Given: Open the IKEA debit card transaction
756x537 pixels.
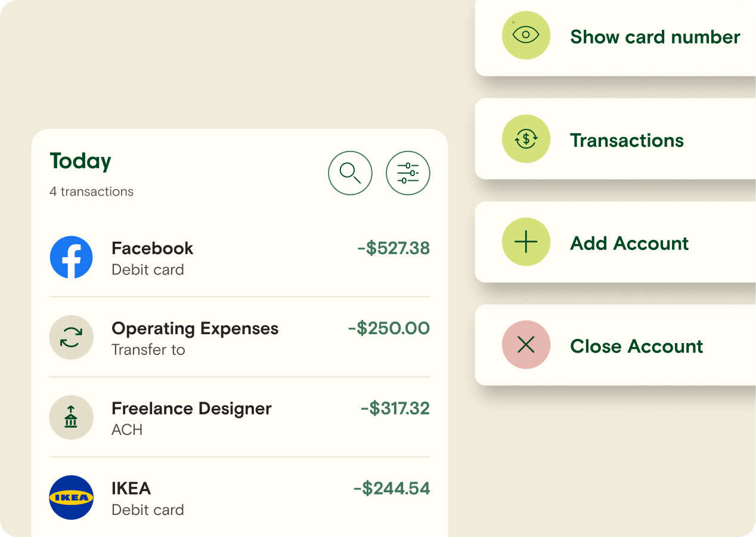Looking at the screenshot, I should [240, 498].
